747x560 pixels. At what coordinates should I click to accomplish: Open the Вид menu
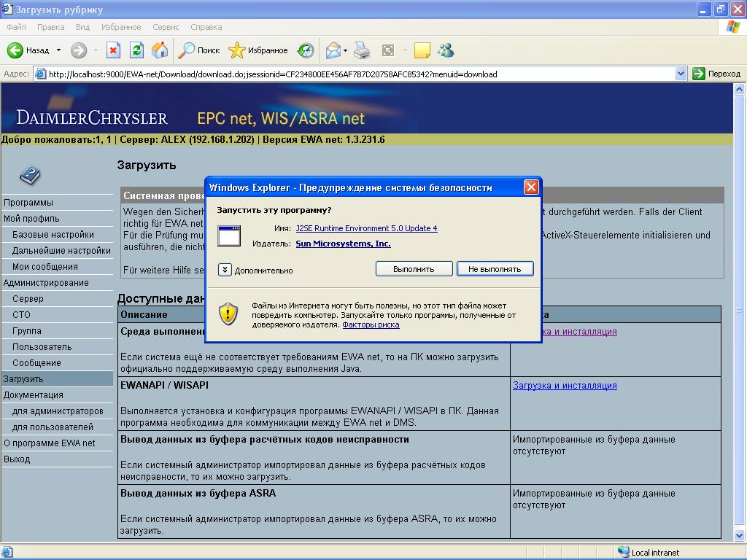82,27
